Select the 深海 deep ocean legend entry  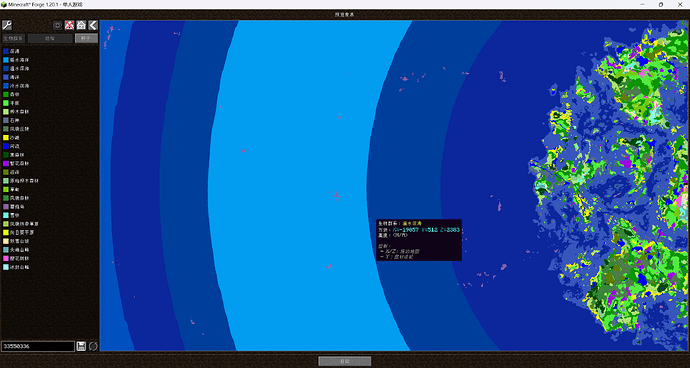12,51
